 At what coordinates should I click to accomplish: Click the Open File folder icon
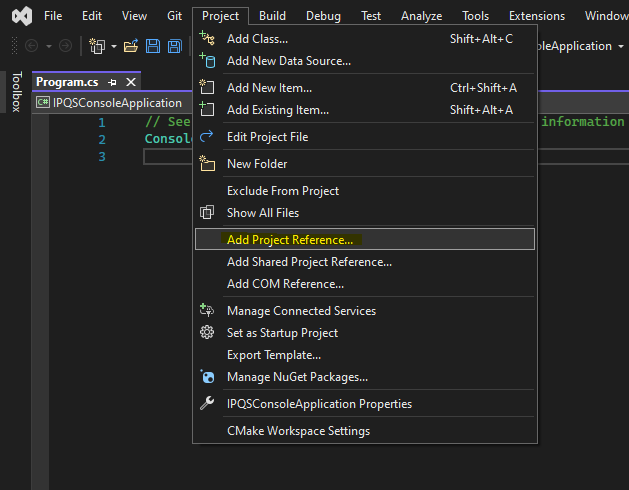131,46
